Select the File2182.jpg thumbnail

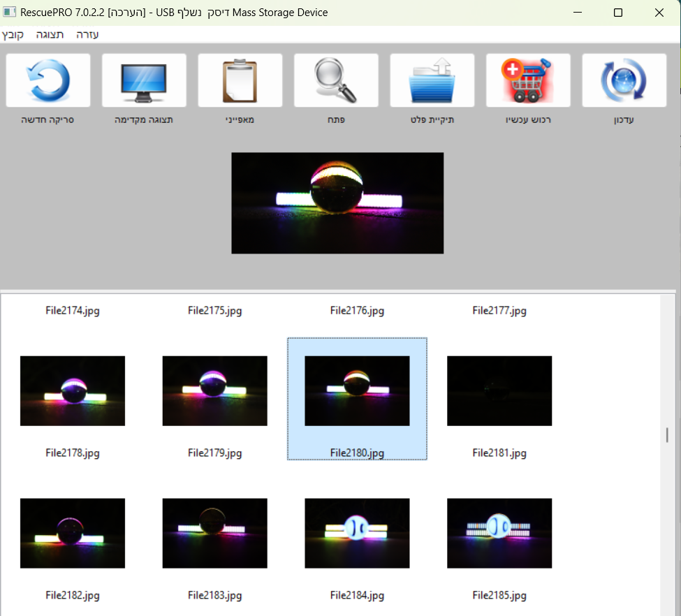pos(73,534)
